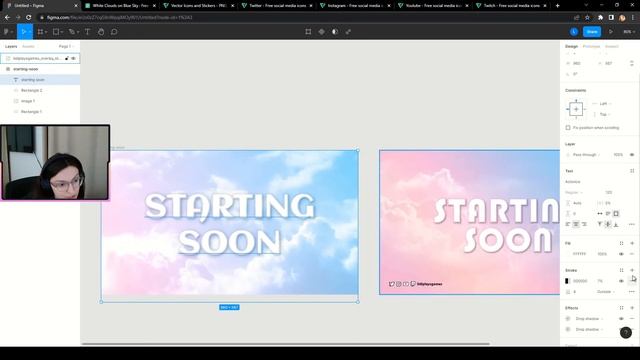Toggle constrain proportions lock

pyautogui.click(x=632, y=63)
